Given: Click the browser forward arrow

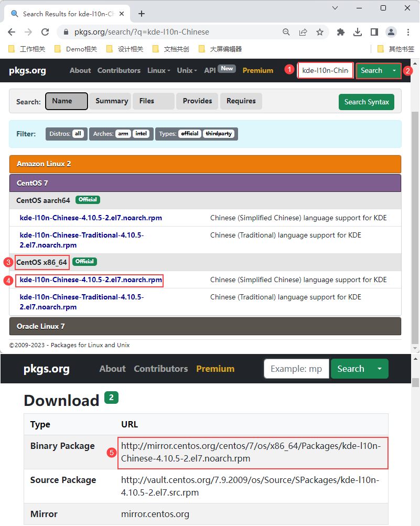Looking at the screenshot, I should tap(28, 32).
